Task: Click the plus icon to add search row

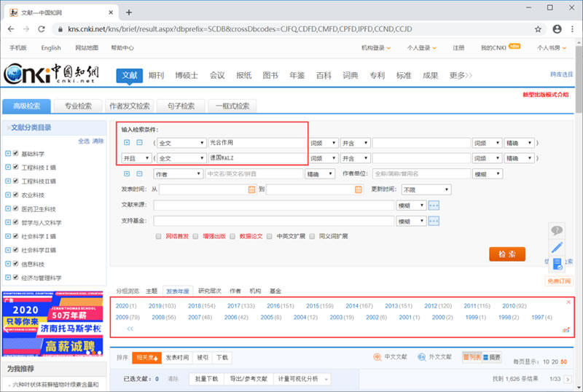Action: pyautogui.click(x=127, y=143)
